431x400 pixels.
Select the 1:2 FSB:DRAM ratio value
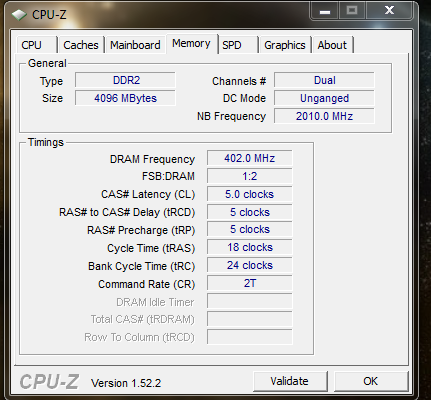click(x=250, y=176)
